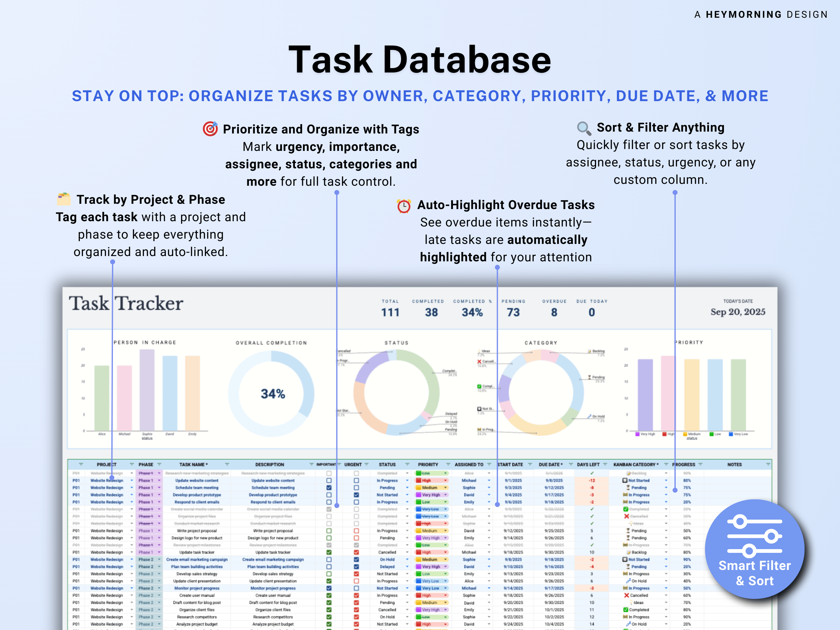
Task: Click the filter icon on the PROJECT column
Action: pos(81,465)
